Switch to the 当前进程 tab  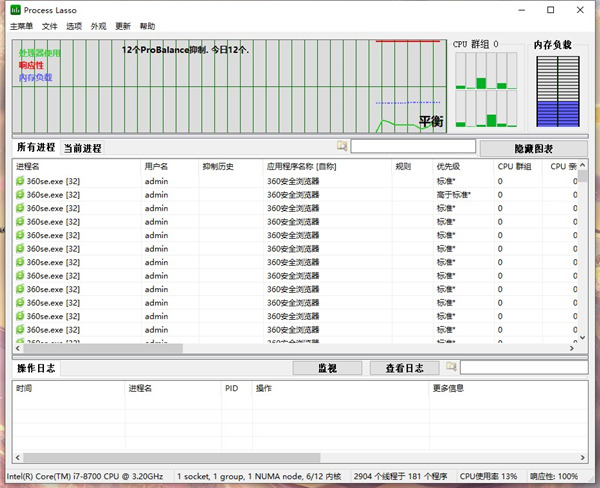click(83, 148)
